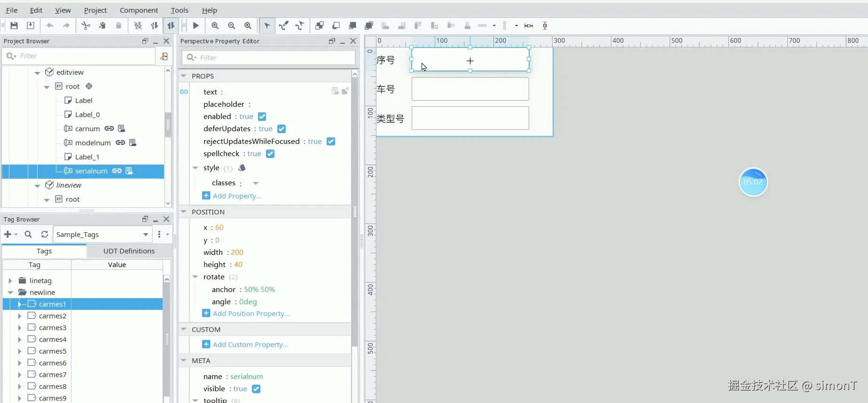The height and width of the screenshot is (403, 868).
Task: Click the Property Editor vertical scrollbar
Action: 355,212
